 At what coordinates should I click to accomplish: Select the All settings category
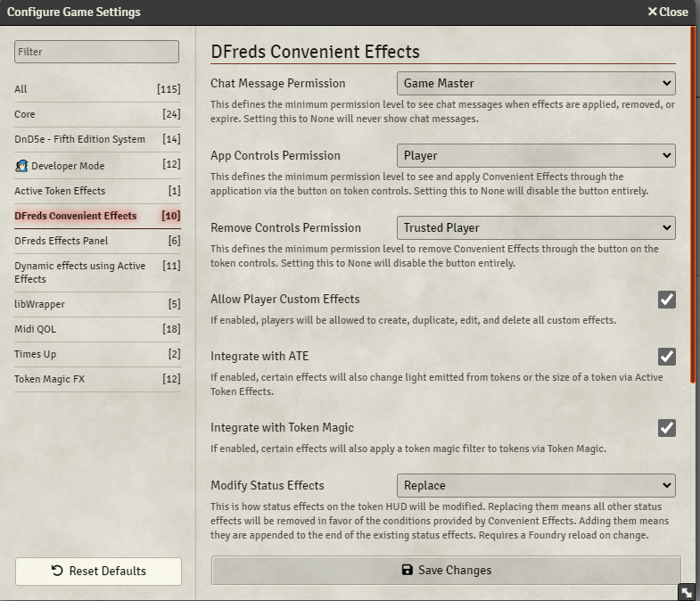[x=97, y=89]
